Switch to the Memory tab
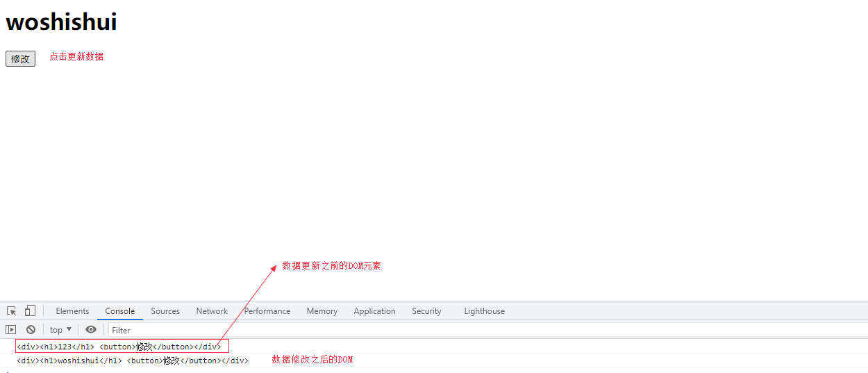Image resolution: width=868 pixels, height=373 pixels. pos(322,311)
